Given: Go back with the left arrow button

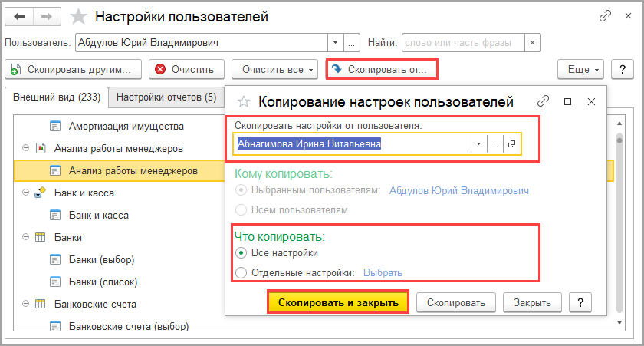Looking at the screenshot, I should click(x=19, y=16).
